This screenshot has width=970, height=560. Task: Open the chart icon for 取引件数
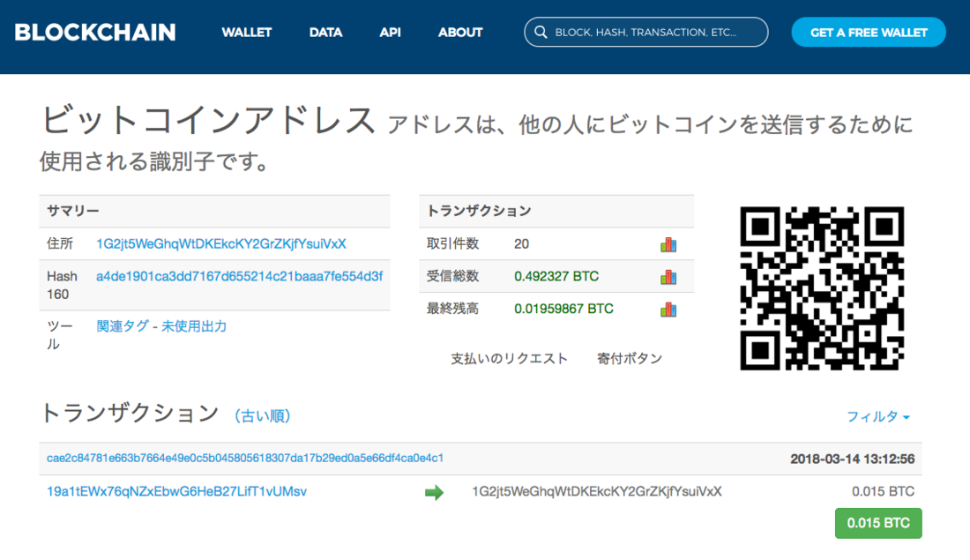[x=668, y=244]
